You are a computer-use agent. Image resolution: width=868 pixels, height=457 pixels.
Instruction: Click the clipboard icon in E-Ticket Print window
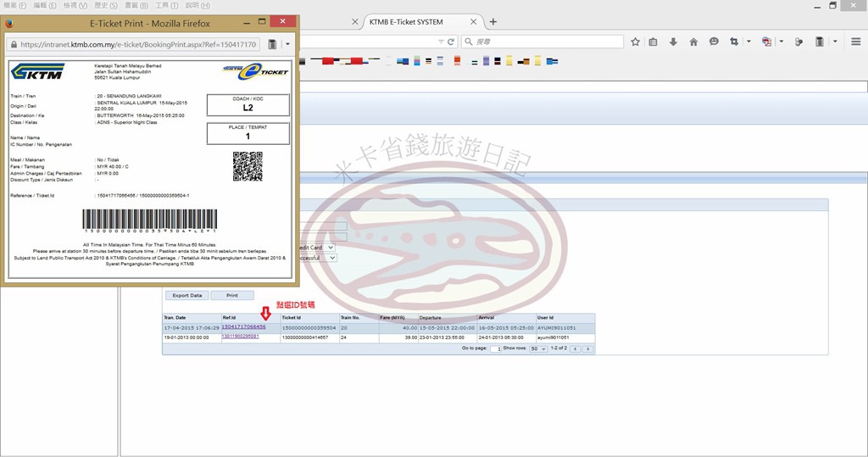pos(272,44)
